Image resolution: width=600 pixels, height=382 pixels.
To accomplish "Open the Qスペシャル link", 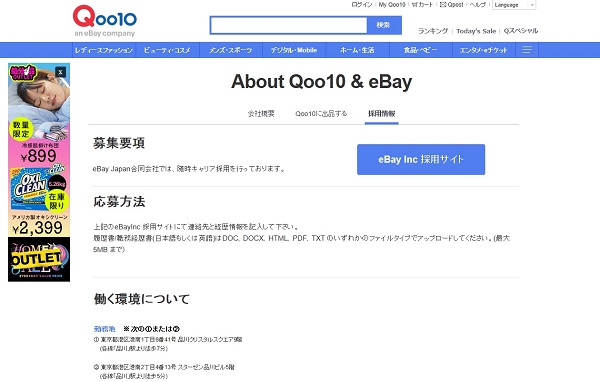I will [x=520, y=31].
